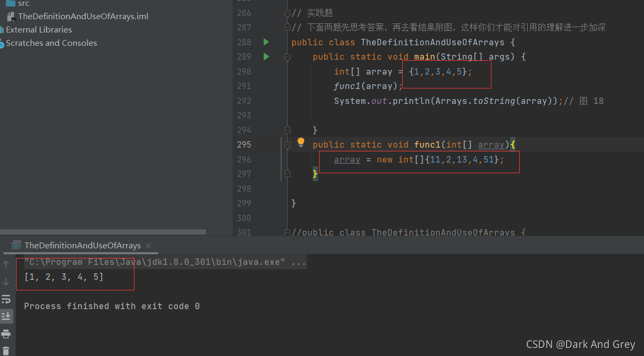Click the "func1" method declaration on line 295

(x=427, y=144)
